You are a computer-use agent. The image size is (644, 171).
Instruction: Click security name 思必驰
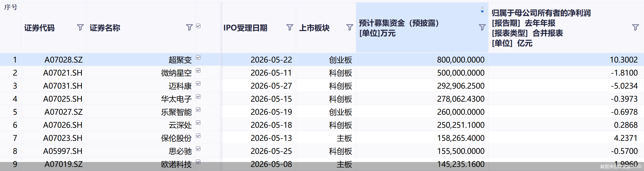pyautogui.click(x=180, y=151)
